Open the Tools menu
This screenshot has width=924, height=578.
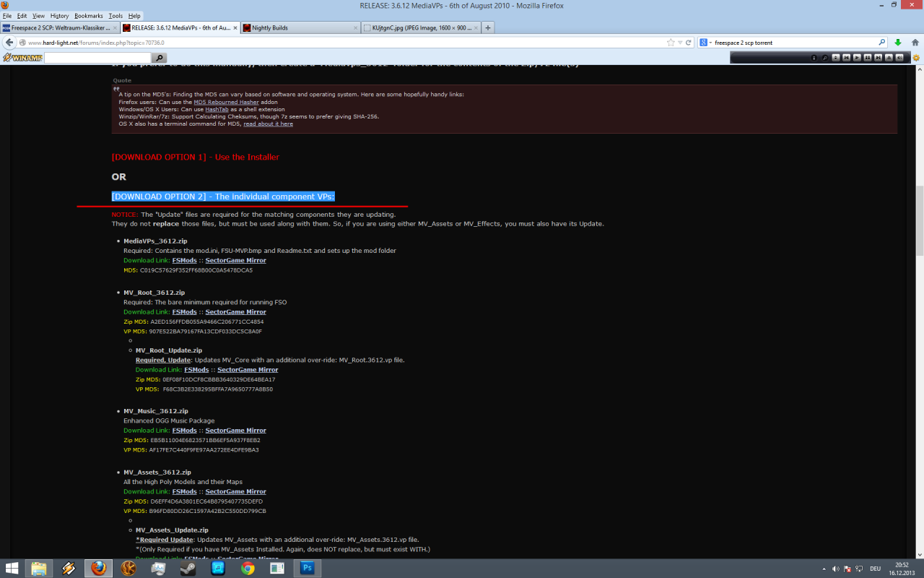pyautogui.click(x=115, y=16)
